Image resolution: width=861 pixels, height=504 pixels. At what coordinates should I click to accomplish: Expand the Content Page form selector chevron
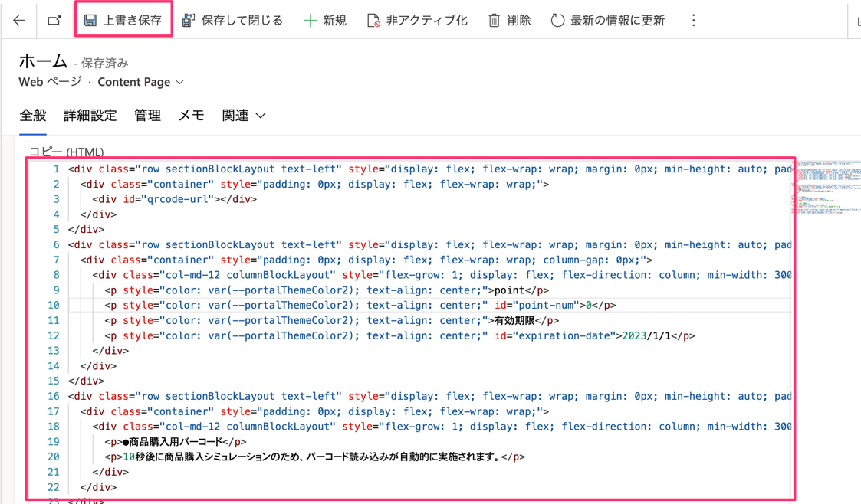click(x=179, y=82)
